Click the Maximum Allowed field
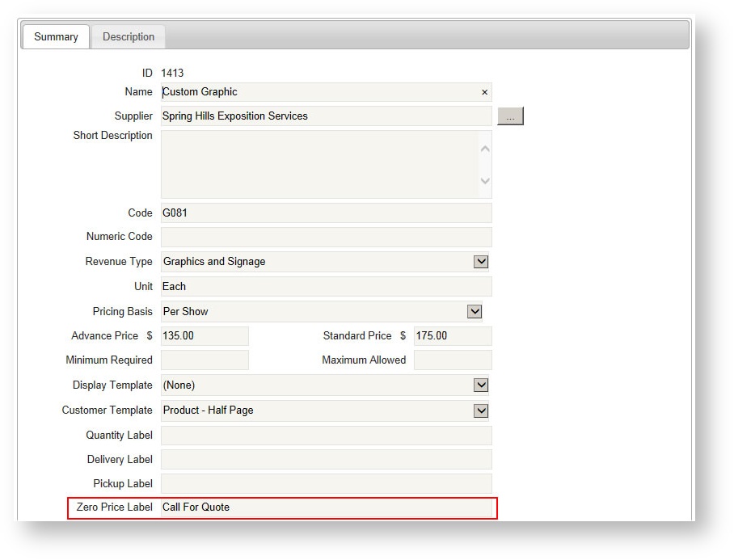734x560 pixels. point(452,360)
